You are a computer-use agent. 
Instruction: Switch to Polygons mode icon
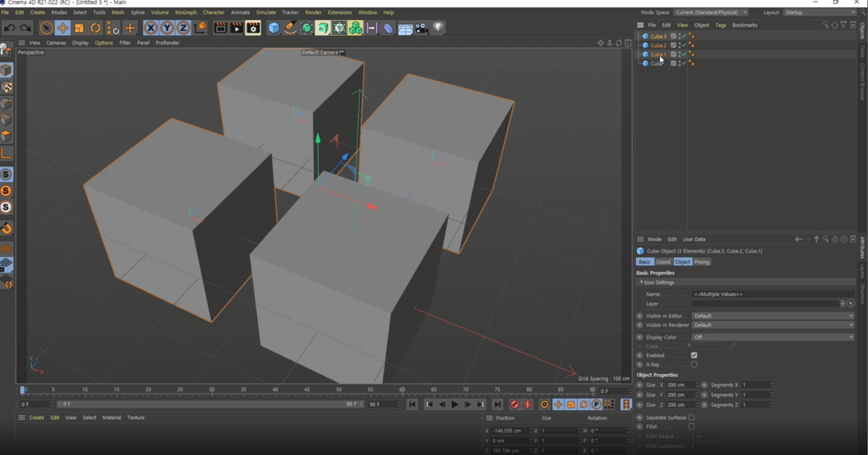pyautogui.click(x=6, y=136)
